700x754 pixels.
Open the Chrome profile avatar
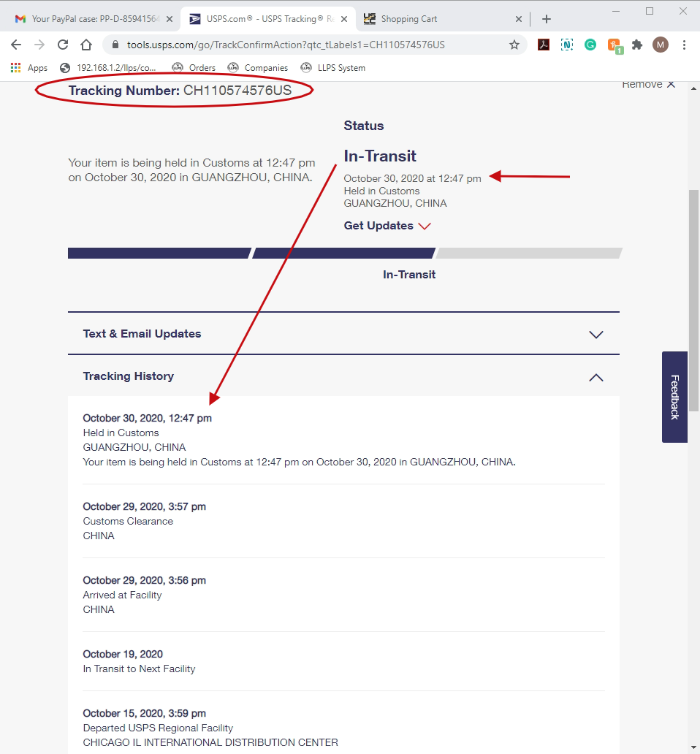pyautogui.click(x=661, y=45)
